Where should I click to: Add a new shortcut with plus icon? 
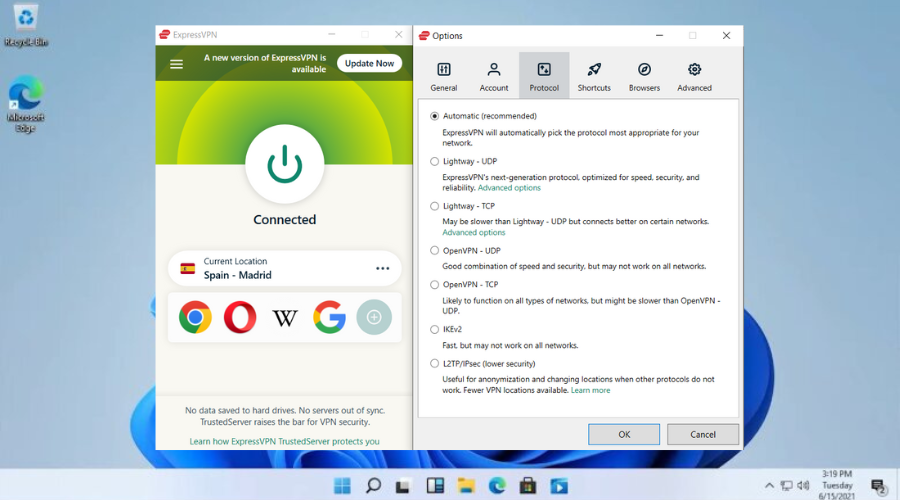[374, 318]
